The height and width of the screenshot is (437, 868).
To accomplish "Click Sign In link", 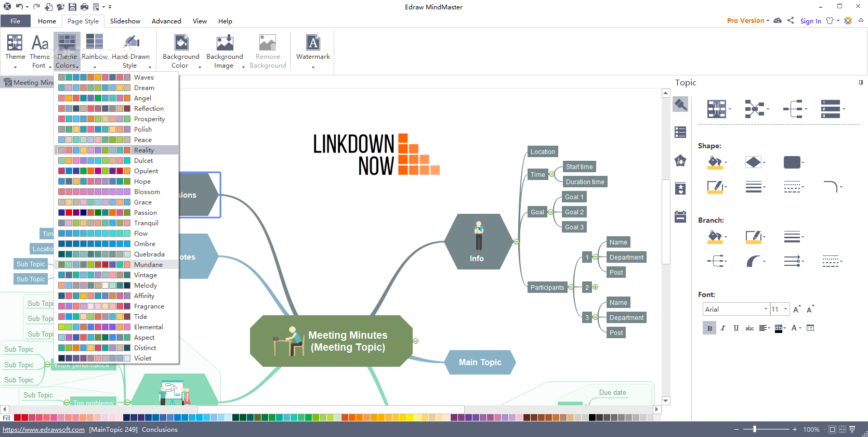I will pyautogui.click(x=810, y=21).
